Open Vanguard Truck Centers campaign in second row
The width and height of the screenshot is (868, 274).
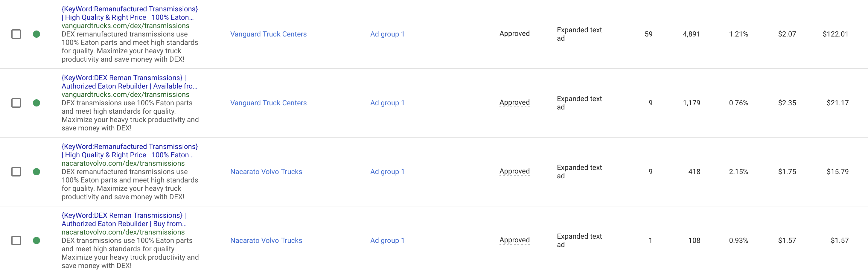(x=268, y=103)
